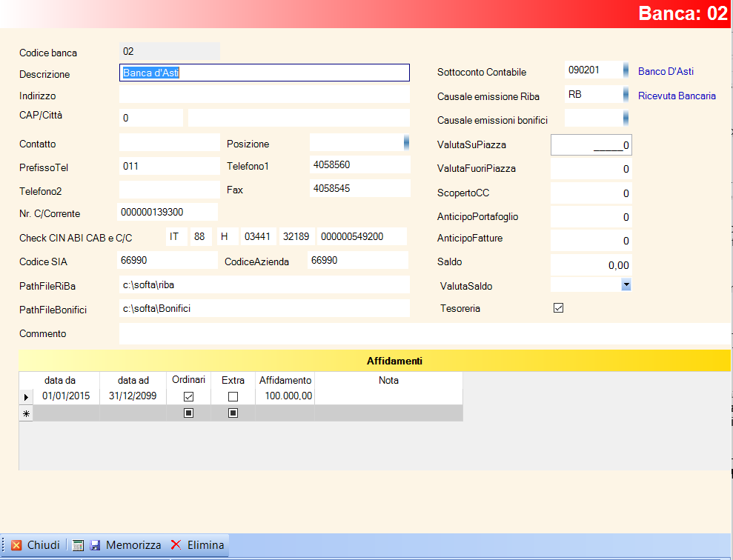Click the 31/12/2099 date cell
Image resolution: width=733 pixels, height=560 pixels.
point(133,396)
